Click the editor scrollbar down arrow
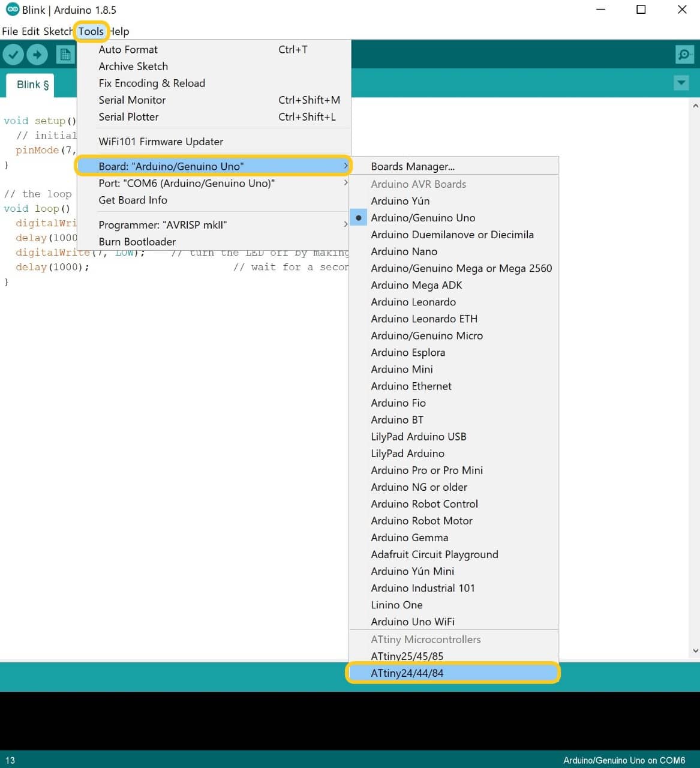Screen dimensions: 700x768 pyautogui.click(x=695, y=650)
